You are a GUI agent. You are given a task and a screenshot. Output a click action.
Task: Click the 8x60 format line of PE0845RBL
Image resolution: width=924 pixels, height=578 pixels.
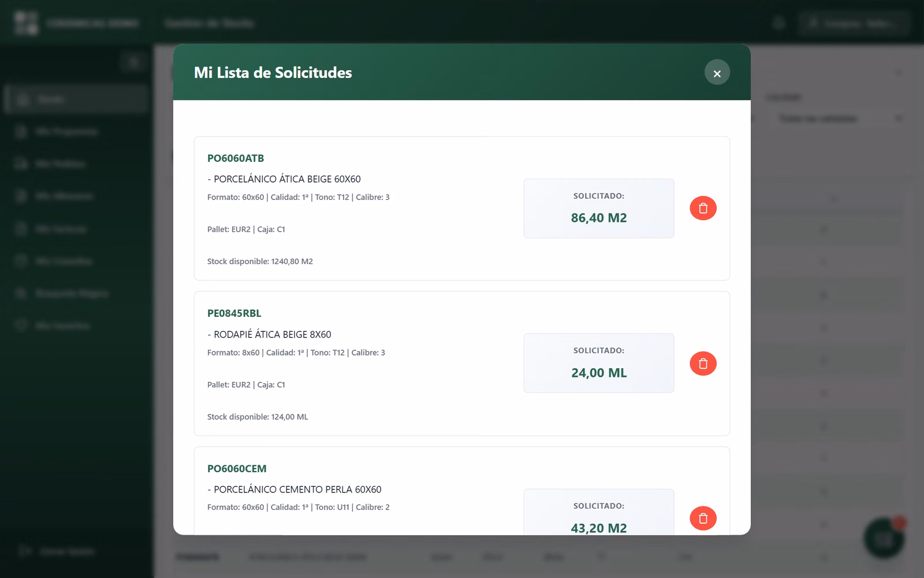(296, 353)
